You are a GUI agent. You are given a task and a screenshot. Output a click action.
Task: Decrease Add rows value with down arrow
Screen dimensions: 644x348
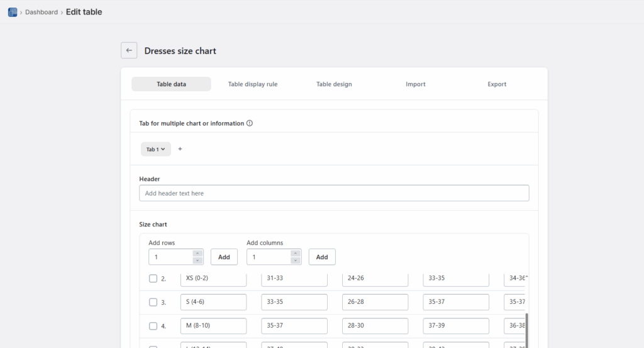point(197,261)
